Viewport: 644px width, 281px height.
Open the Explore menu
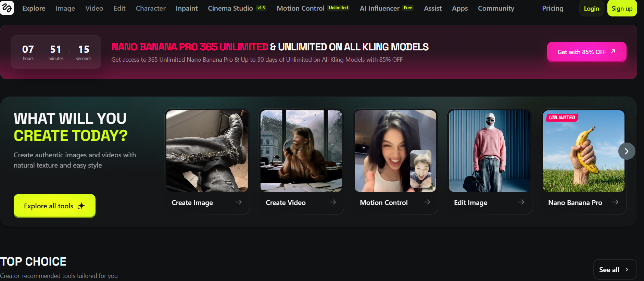pyautogui.click(x=34, y=8)
